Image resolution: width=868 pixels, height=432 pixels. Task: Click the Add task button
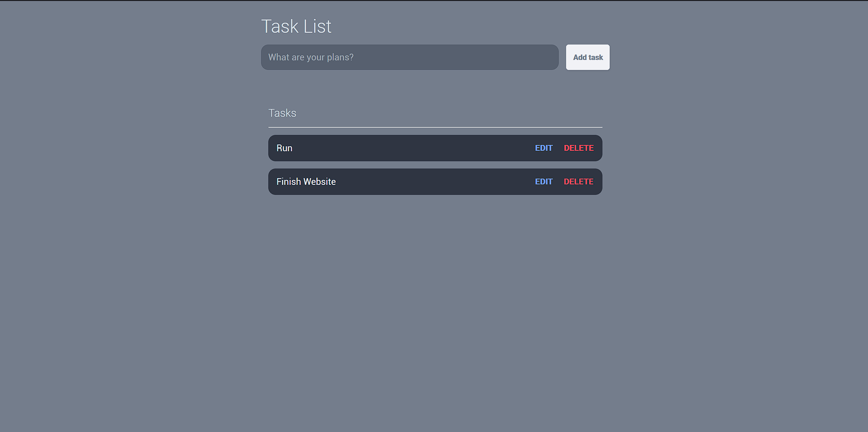pos(587,57)
